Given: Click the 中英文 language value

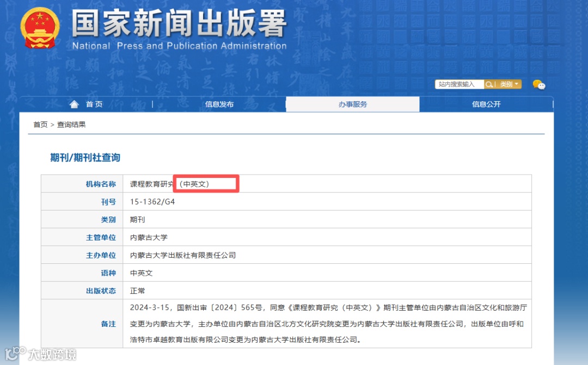Looking at the screenshot, I should click(141, 273).
